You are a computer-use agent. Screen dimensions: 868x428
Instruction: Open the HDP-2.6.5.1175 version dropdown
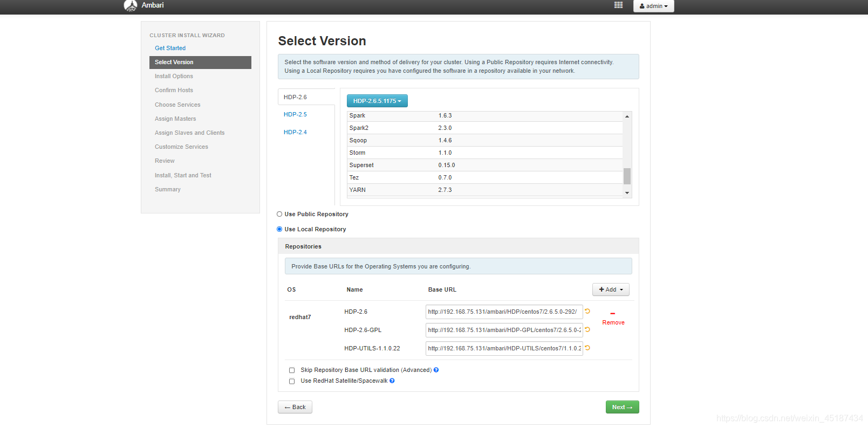point(377,101)
